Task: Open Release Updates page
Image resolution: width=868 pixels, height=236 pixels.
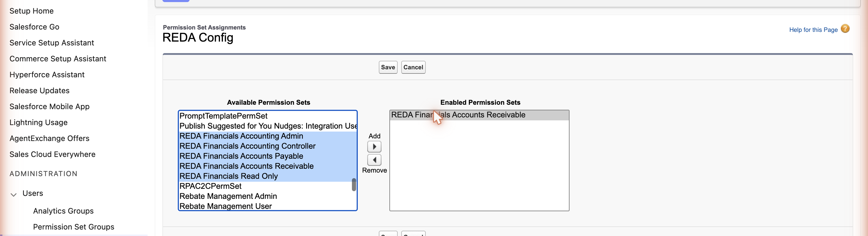Action: (x=40, y=91)
